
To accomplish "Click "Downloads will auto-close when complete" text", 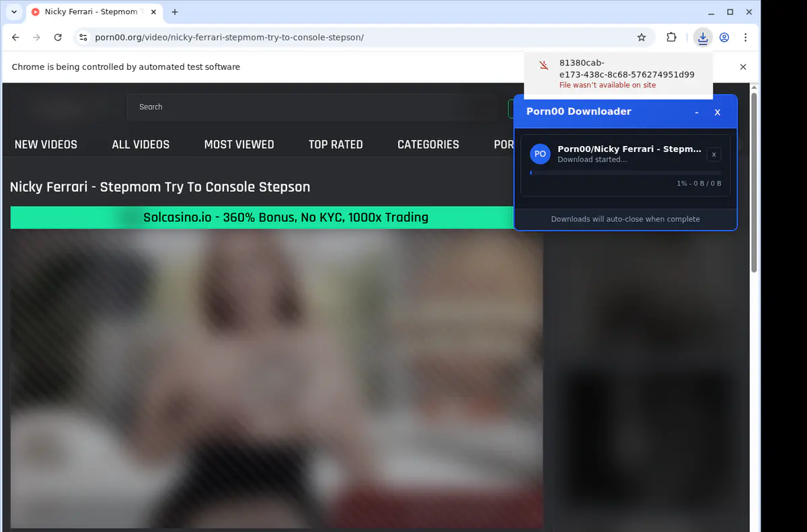I will tap(625, 219).
